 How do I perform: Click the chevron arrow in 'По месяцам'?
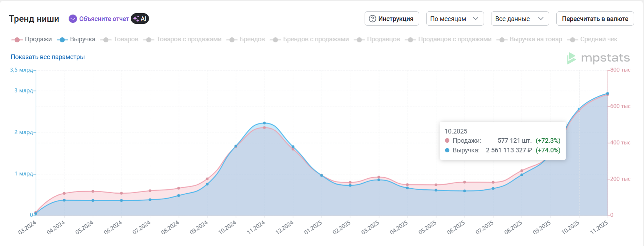475,19
